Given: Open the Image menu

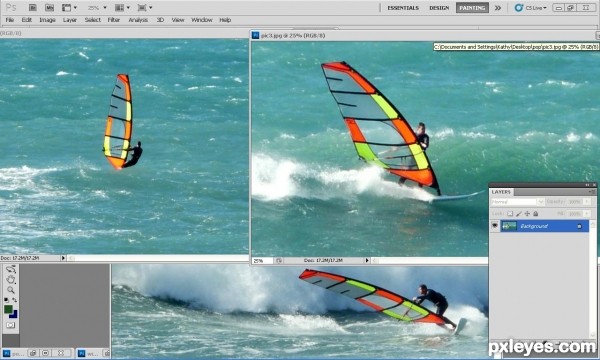Looking at the screenshot, I should point(47,20).
